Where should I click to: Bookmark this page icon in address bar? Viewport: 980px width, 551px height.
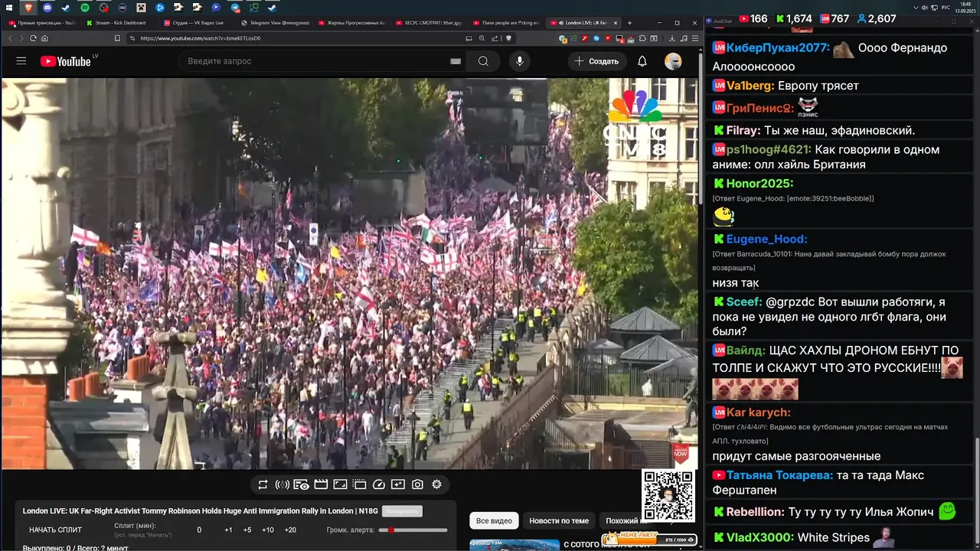(x=117, y=38)
